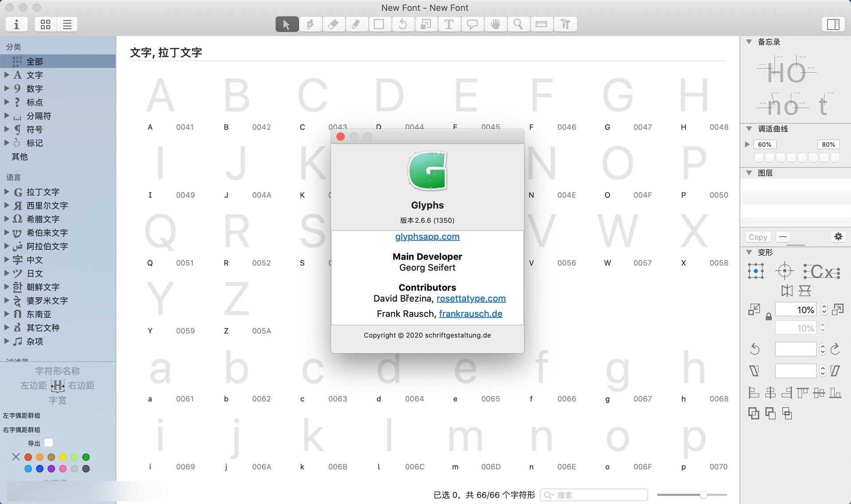Rotate selection clockwise
Image resolution: width=851 pixels, height=504 pixels.
click(x=835, y=349)
